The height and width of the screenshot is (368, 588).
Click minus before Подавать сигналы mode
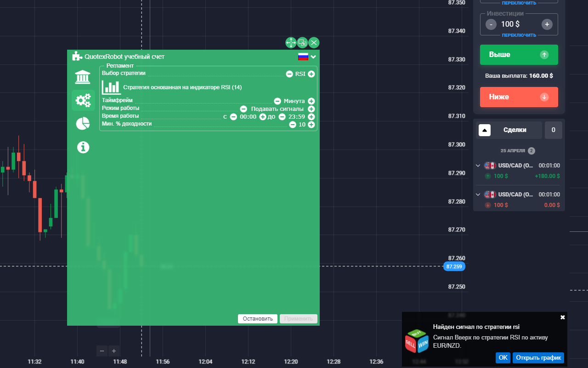(x=244, y=109)
